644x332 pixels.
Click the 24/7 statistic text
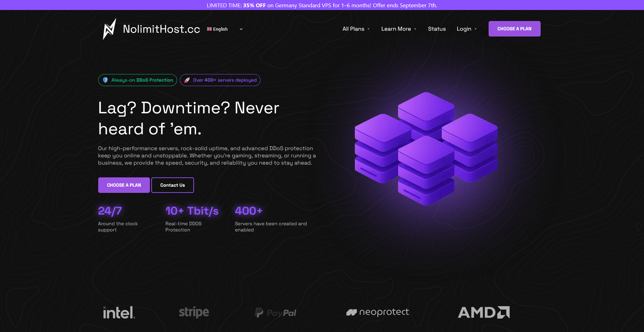[110, 211]
